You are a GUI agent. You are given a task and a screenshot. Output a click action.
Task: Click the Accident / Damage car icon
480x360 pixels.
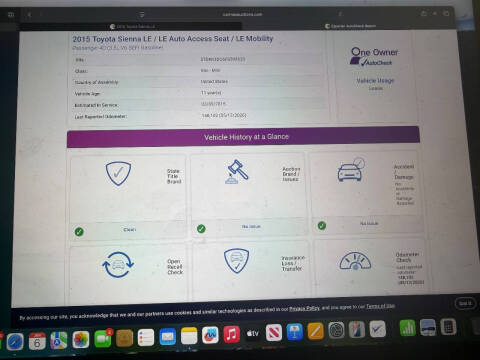tap(351, 169)
